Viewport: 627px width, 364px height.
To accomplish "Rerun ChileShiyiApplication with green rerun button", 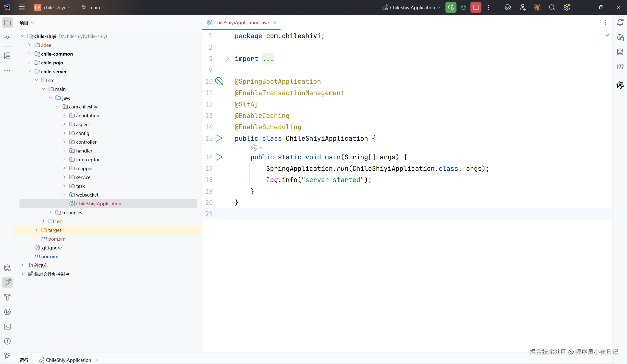I will coord(451,7).
